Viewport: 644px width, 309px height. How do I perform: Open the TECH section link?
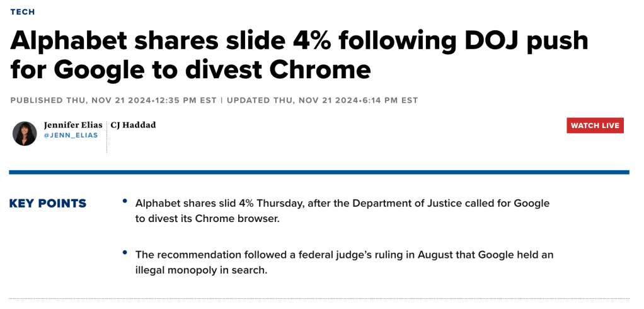[x=23, y=12]
